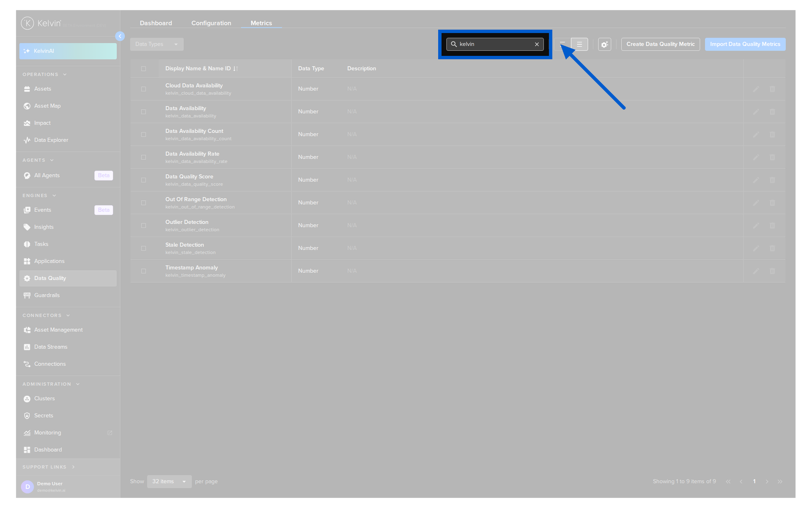Click the Data Explorer pulse icon

point(27,140)
